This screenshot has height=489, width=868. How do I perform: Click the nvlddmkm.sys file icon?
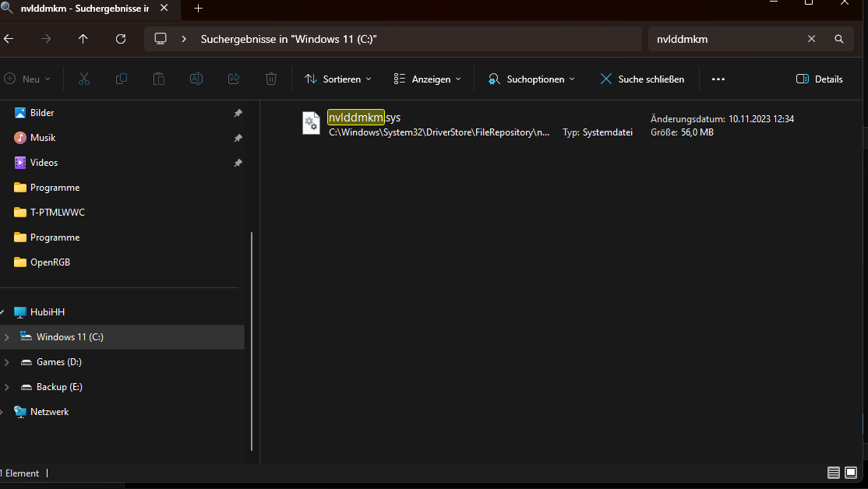[x=311, y=123]
